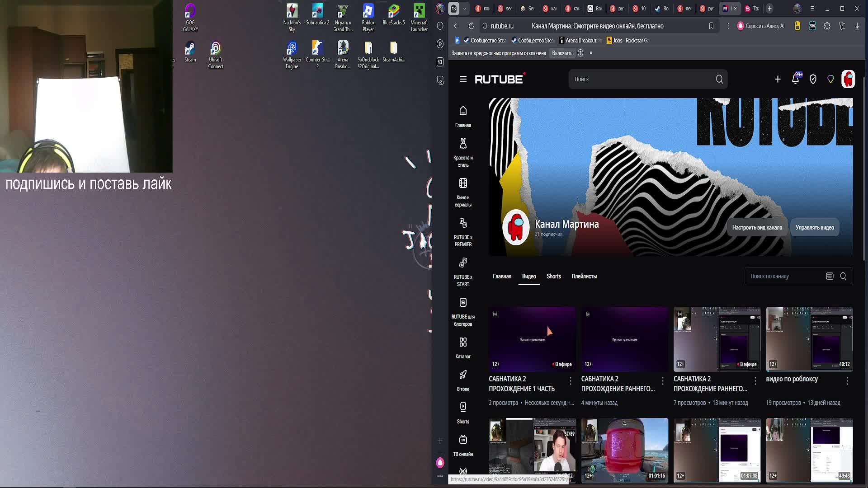
Task: Click the magnifier icon in the main search bar
Action: pos(719,79)
